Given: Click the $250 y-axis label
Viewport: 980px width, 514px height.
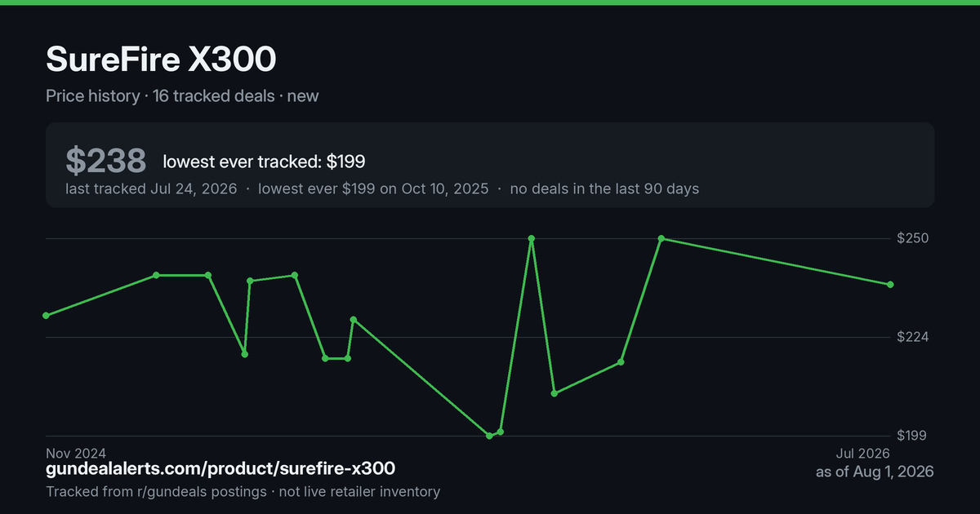Looking at the screenshot, I should [x=913, y=238].
